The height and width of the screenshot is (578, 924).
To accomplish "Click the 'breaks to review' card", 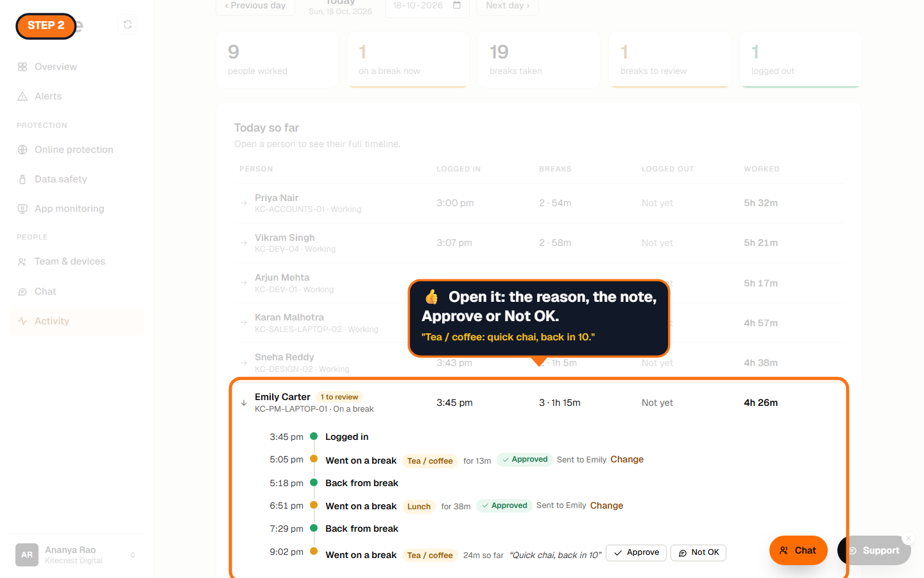I will (669, 60).
